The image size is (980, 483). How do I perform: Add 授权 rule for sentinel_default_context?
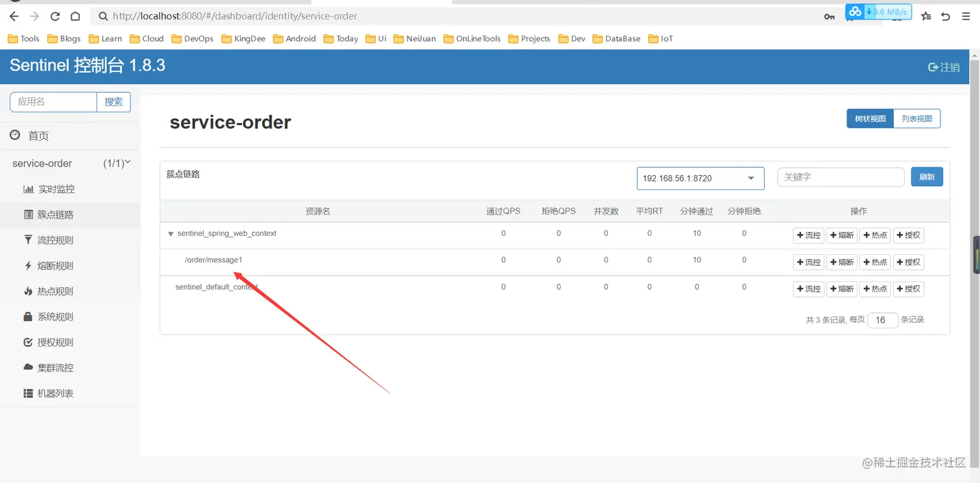pyautogui.click(x=909, y=289)
